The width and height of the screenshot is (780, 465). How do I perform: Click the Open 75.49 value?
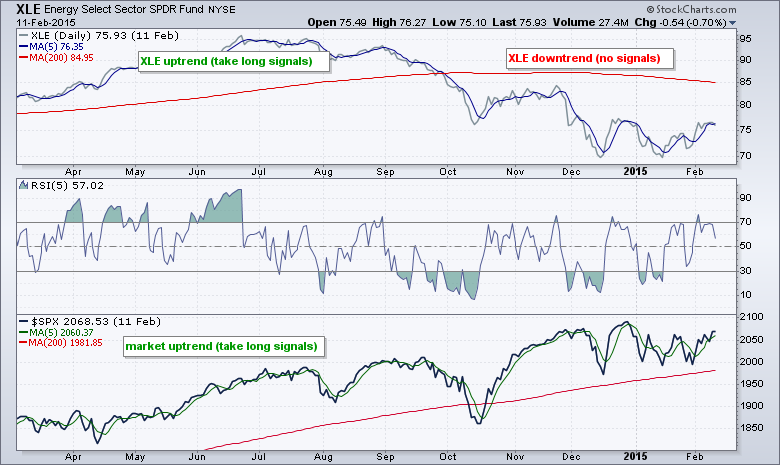tap(337, 22)
